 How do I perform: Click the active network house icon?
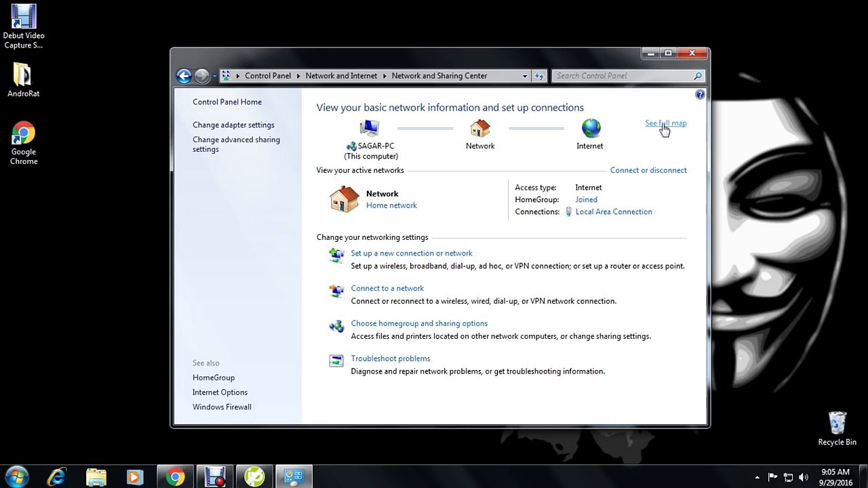344,200
